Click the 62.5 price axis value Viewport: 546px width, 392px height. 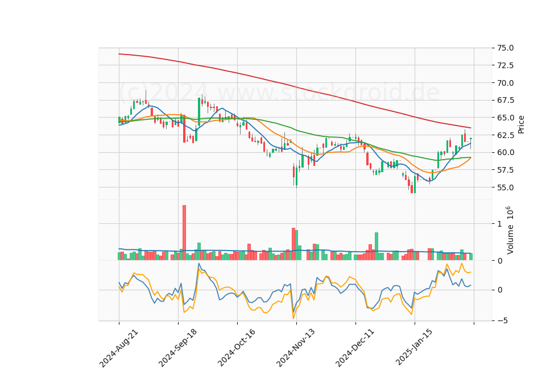(x=504, y=135)
